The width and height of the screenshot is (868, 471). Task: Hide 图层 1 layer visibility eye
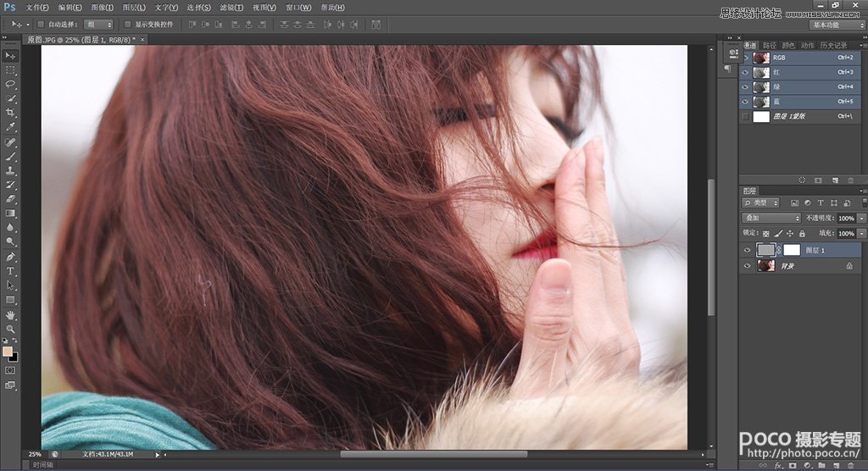pos(747,250)
